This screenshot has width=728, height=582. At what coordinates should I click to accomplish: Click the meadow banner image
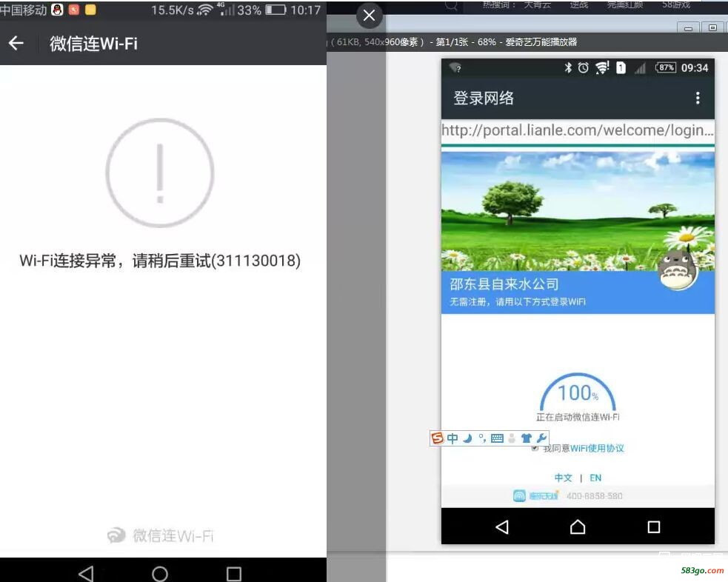578,211
